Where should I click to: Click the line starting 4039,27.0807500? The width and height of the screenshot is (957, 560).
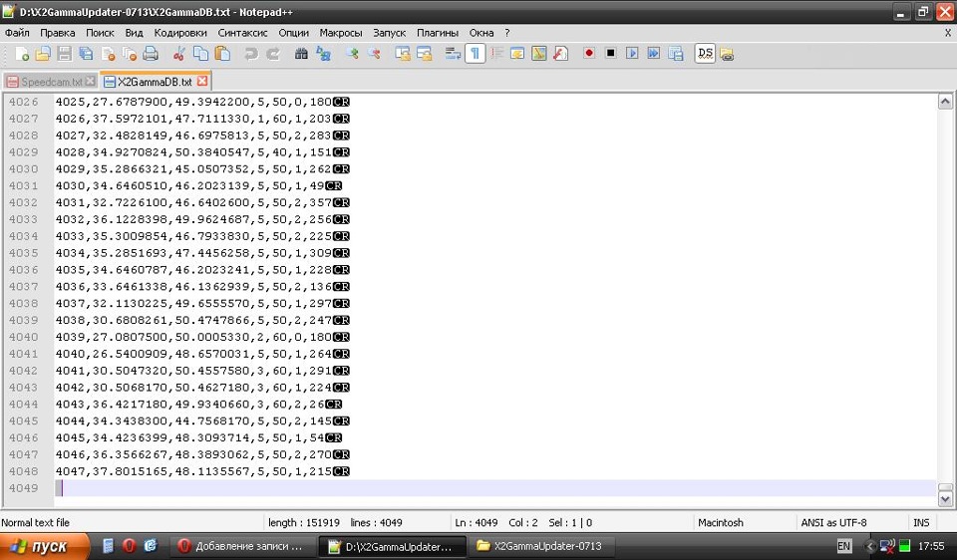point(202,337)
